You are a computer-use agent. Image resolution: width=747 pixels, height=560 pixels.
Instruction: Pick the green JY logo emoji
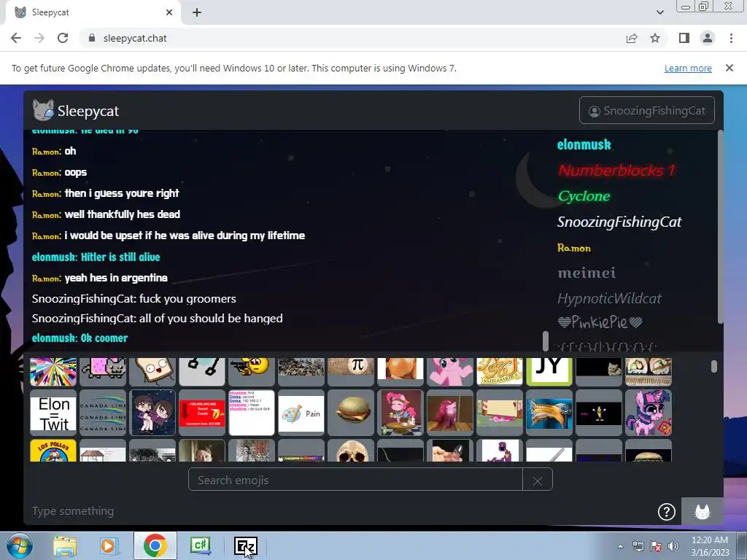(x=549, y=371)
